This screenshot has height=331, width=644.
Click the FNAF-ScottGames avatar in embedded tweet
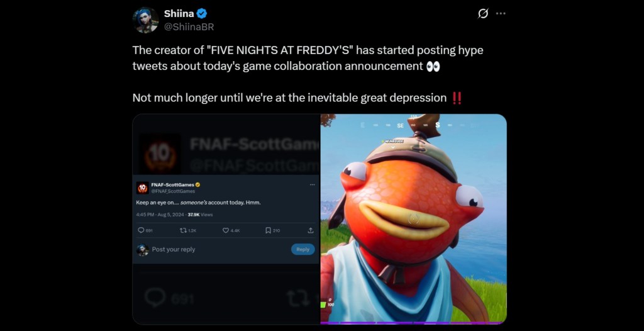[x=143, y=188]
